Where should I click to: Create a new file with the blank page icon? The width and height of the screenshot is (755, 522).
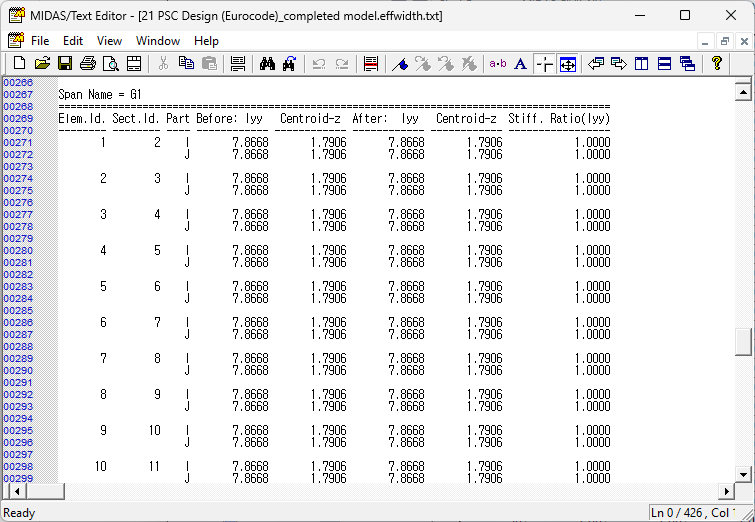click(x=19, y=63)
